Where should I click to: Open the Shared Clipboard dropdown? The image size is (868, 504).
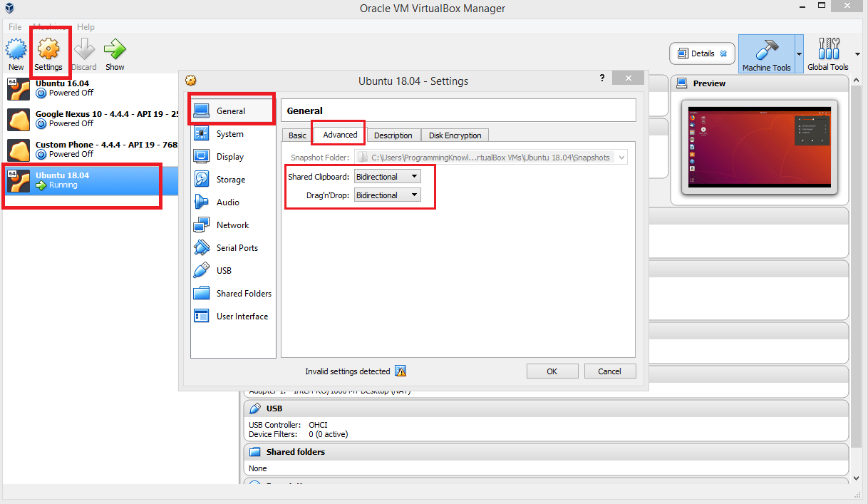click(x=388, y=176)
